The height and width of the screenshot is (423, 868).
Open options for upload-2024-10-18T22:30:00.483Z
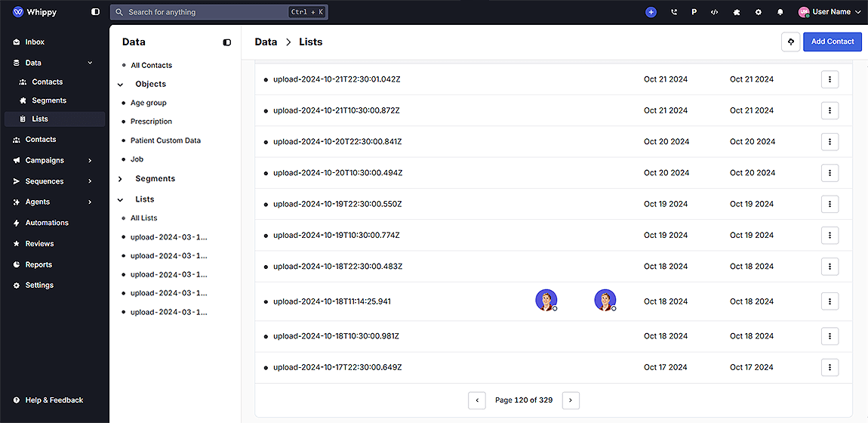[830, 267]
